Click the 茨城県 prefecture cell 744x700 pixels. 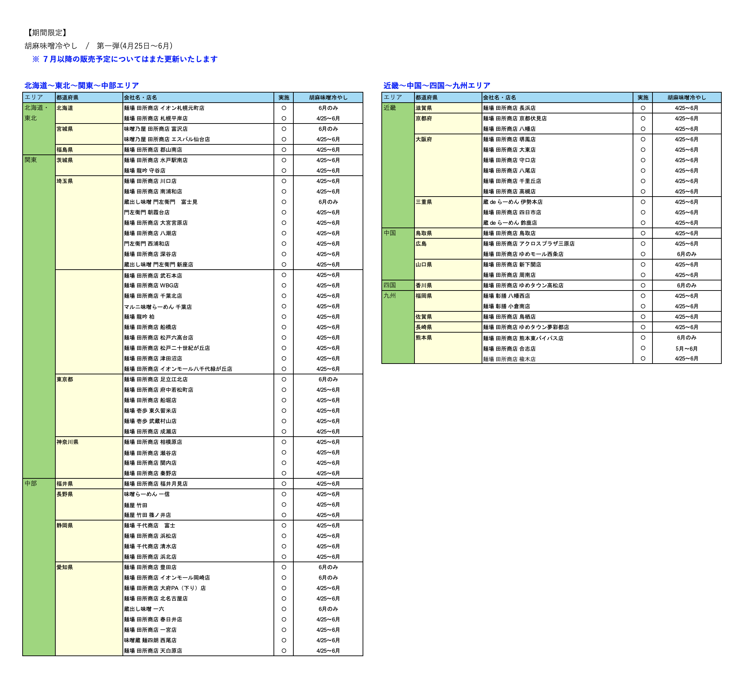tap(89, 165)
